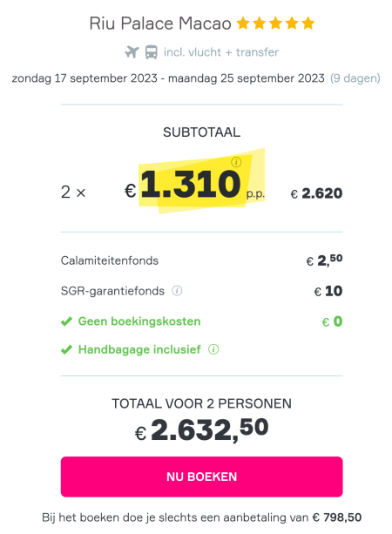
Task: Click the € 2.620 subtotal amount
Action: (316, 193)
